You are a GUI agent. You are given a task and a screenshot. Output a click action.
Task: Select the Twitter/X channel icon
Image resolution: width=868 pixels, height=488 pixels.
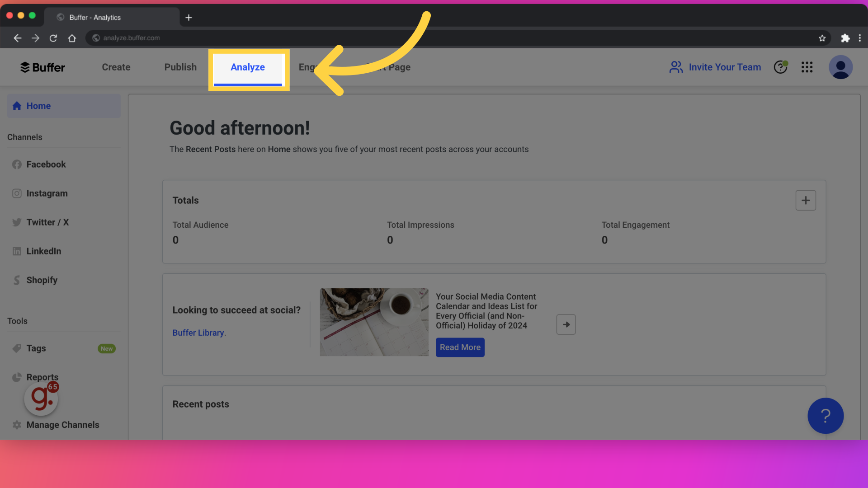[x=16, y=222]
